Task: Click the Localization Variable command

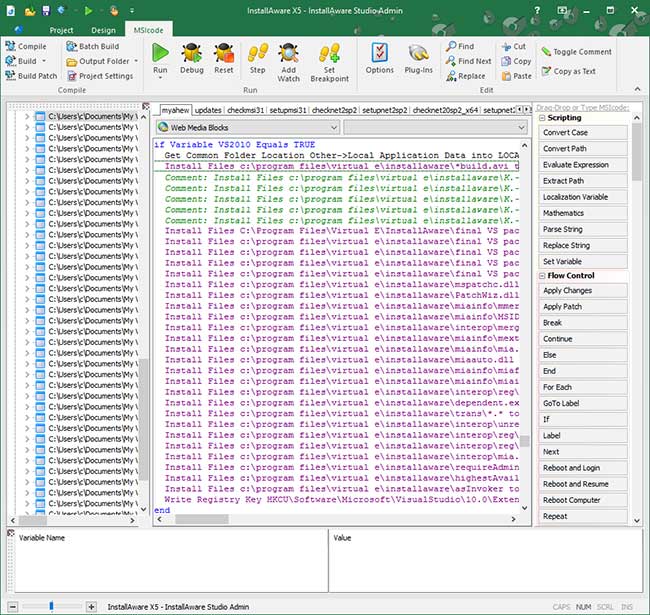Action: tap(582, 197)
